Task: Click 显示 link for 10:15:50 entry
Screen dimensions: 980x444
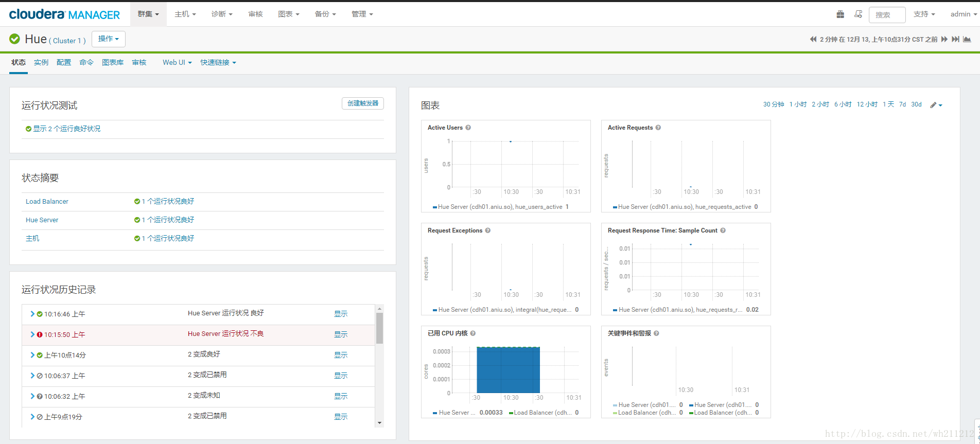Action: point(341,334)
